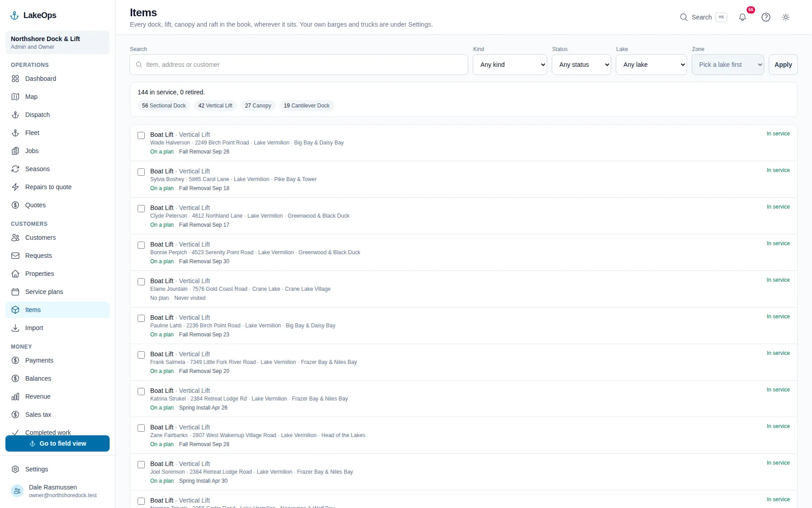This screenshot has width=812, height=508.
Task: Go to Fleet in sidebar
Action: [57, 133]
